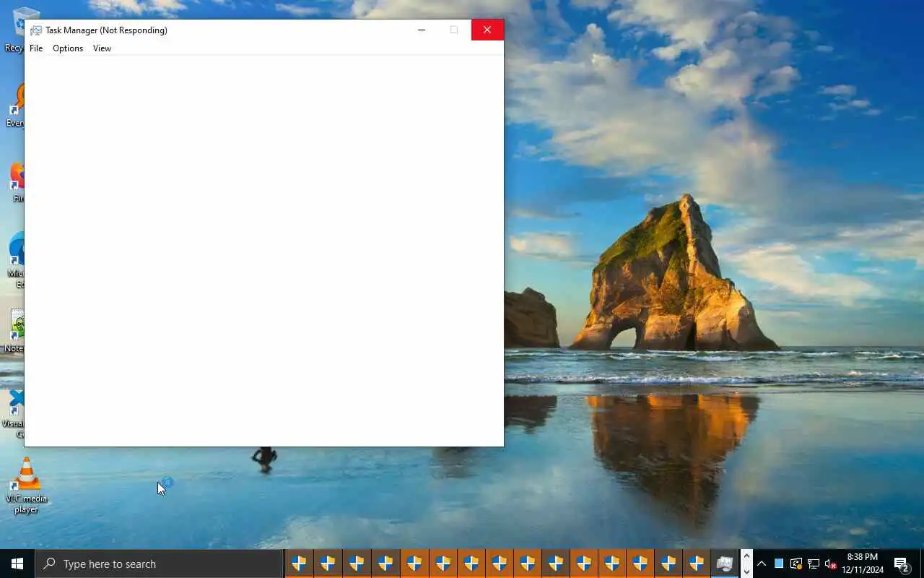Show hidden system tray icons

[x=762, y=564]
